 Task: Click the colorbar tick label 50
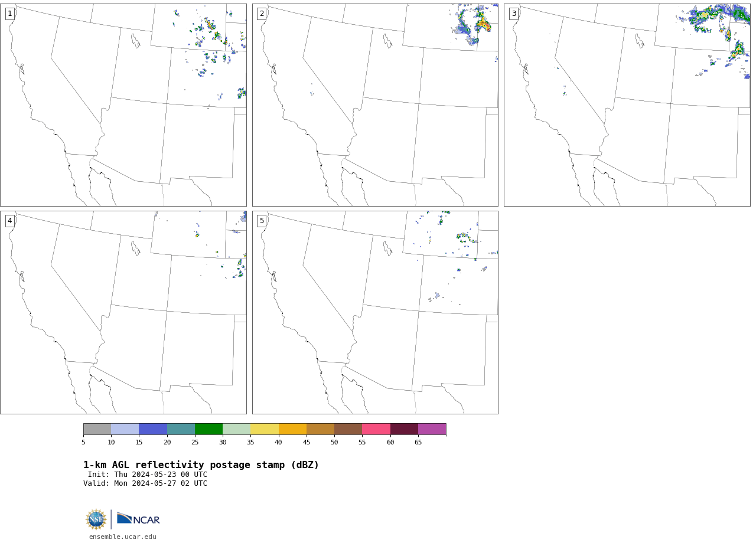[x=334, y=442]
